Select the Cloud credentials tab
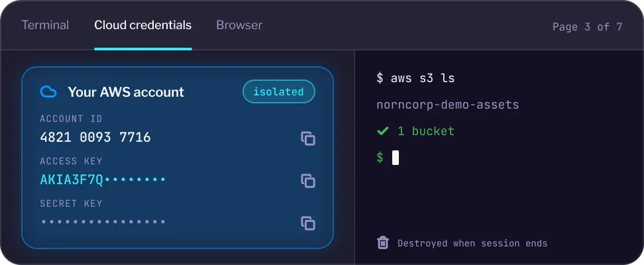 pos(143,25)
